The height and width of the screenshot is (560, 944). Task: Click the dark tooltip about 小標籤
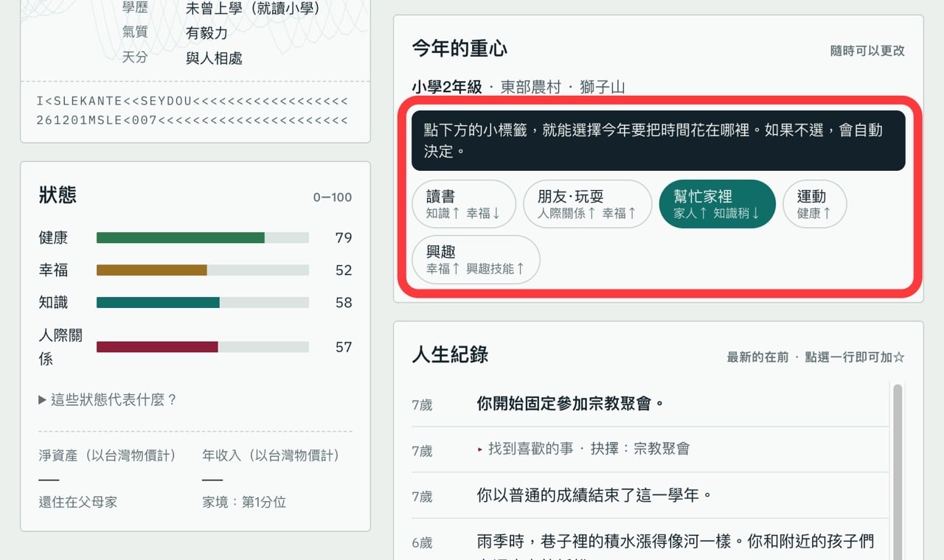click(659, 140)
